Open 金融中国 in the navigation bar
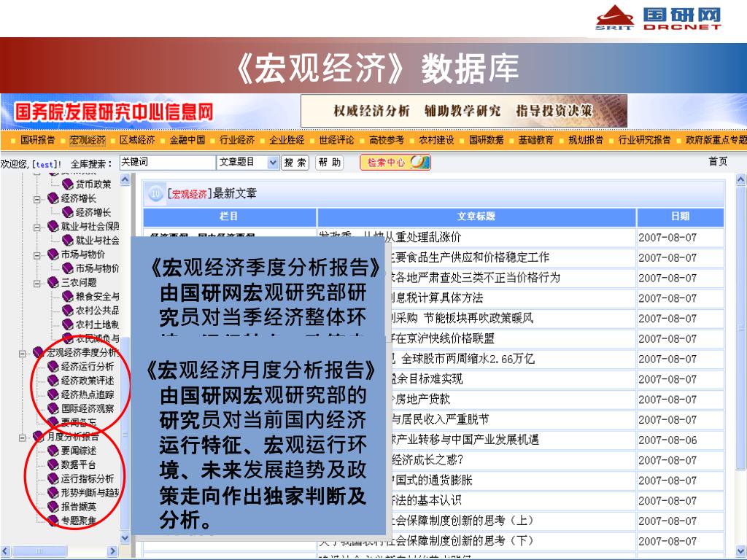Image resolution: width=747 pixels, height=560 pixels. [x=187, y=140]
